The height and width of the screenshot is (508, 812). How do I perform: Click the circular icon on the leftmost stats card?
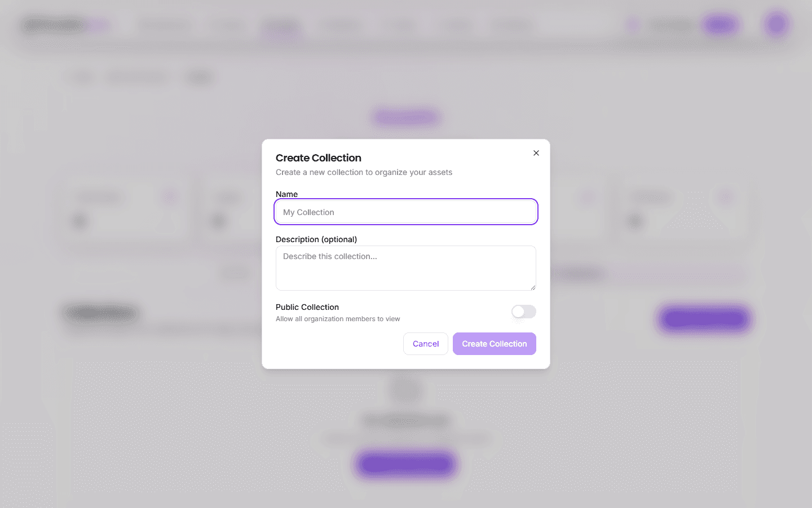[79, 221]
